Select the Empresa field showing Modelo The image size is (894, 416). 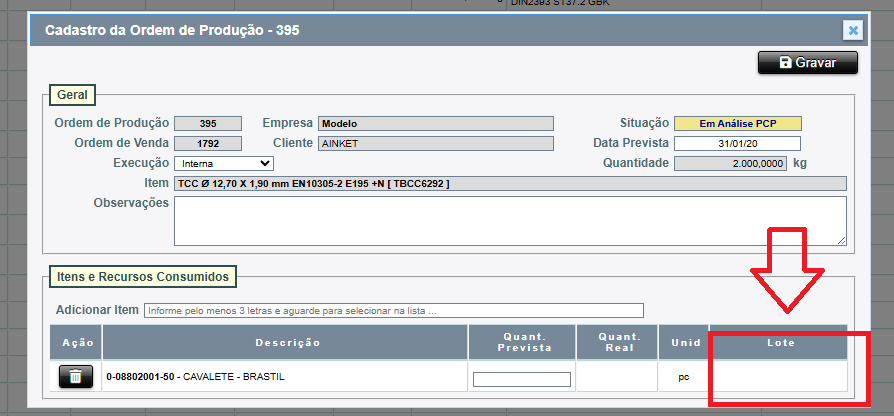(x=435, y=124)
